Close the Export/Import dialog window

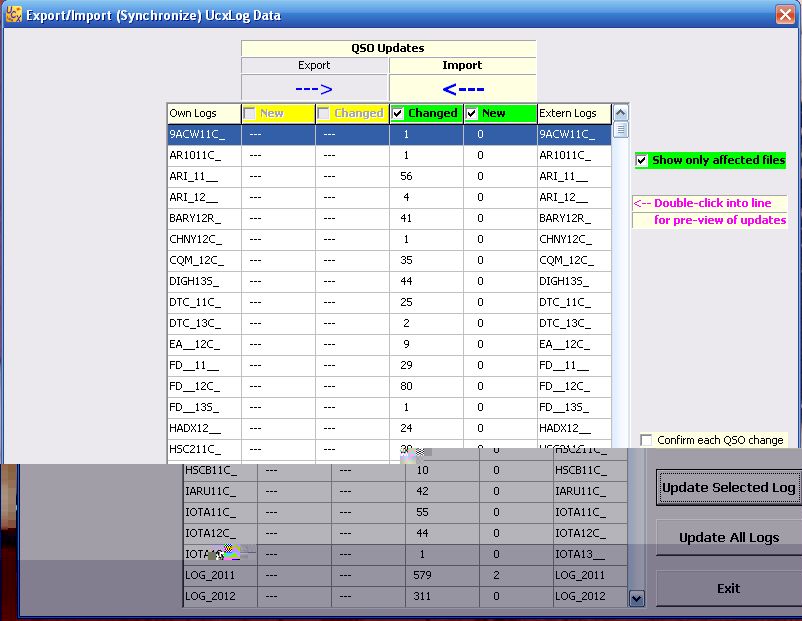(785, 15)
